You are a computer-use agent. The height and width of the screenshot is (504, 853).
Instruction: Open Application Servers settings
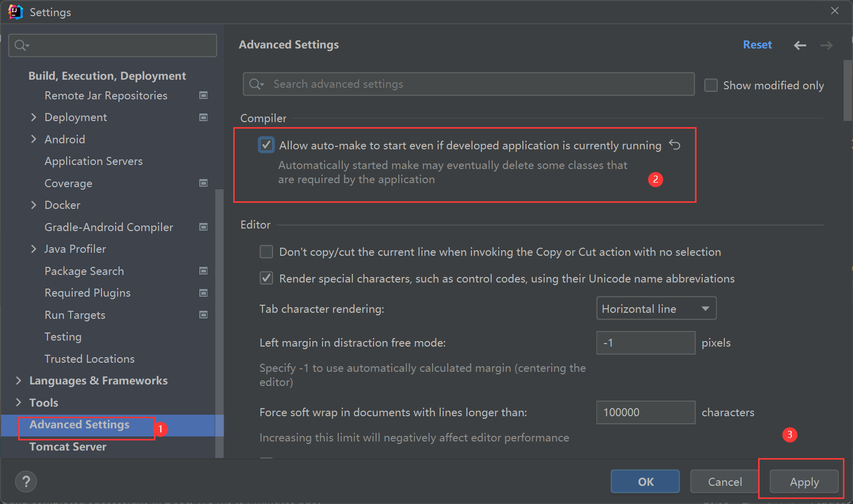[x=93, y=161]
